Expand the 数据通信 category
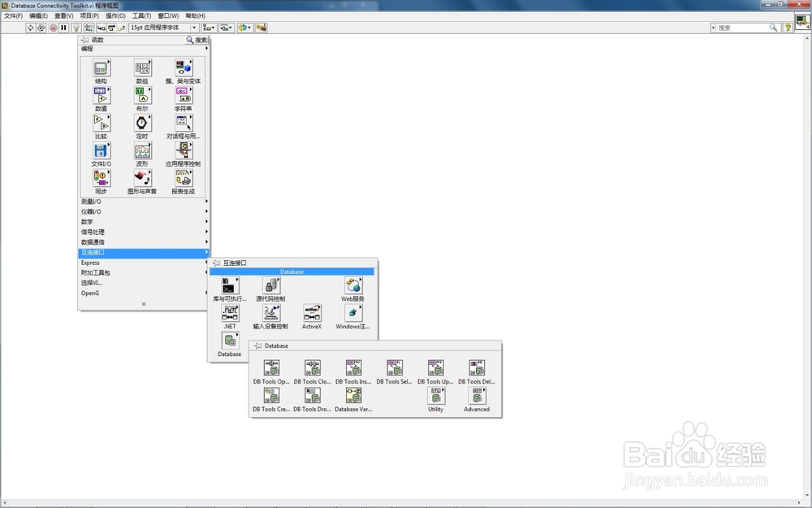812x508 pixels. 144,242
